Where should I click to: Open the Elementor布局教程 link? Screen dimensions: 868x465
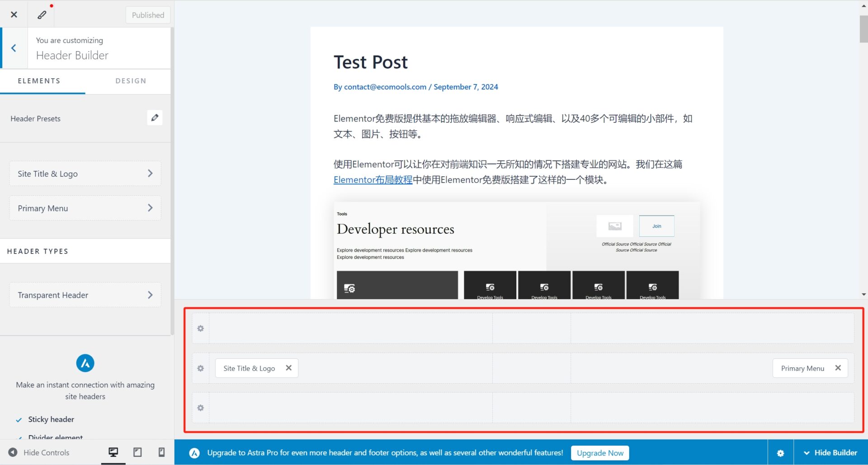click(373, 180)
